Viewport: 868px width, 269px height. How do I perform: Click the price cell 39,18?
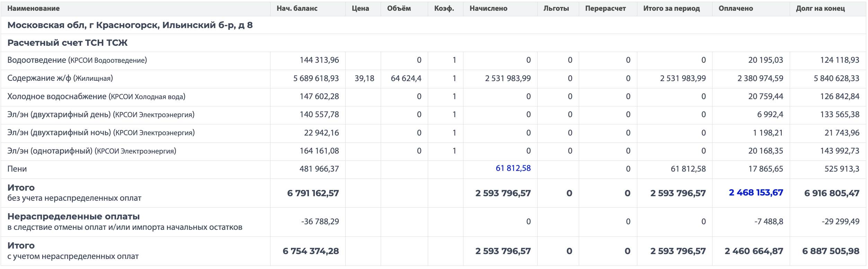364,79
